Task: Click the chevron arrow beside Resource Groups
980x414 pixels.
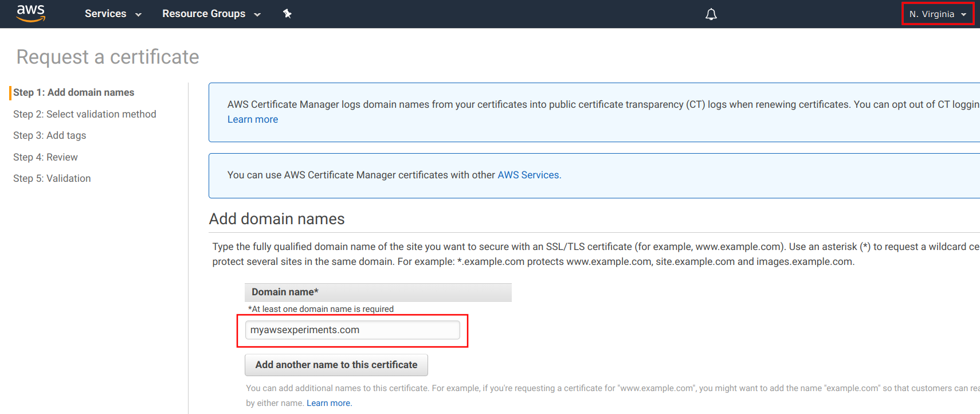Action: tap(257, 15)
